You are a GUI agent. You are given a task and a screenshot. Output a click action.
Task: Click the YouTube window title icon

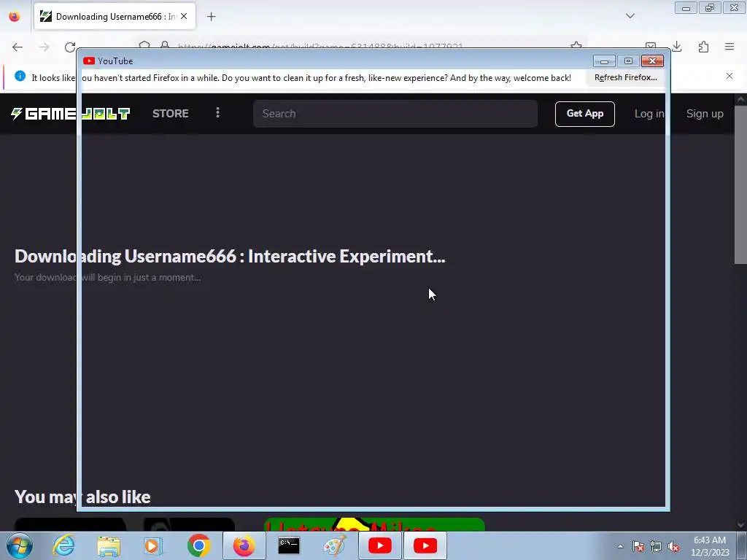pos(88,61)
